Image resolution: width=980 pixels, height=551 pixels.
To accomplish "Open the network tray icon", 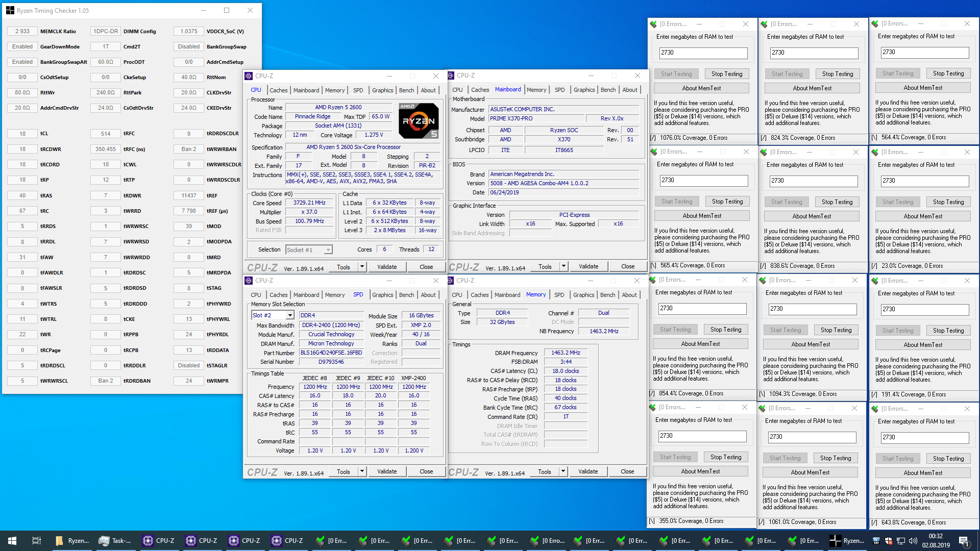I will pyautogui.click(x=901, y=541).
